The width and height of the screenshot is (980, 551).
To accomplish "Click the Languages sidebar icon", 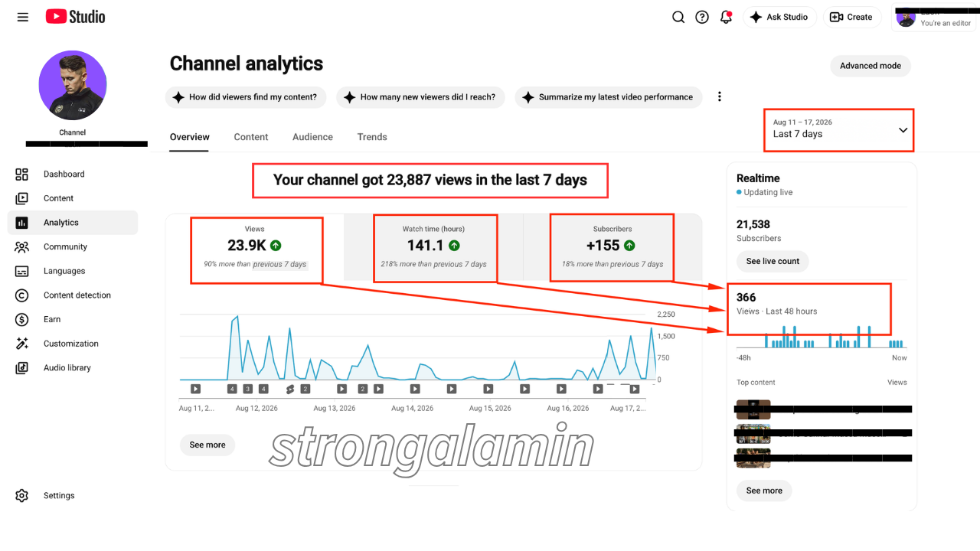I will (22, 271).
